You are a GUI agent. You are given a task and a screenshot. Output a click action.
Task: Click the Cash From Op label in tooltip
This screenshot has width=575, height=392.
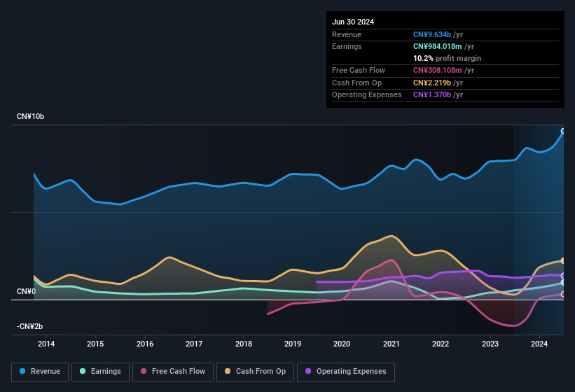[356, 83]
